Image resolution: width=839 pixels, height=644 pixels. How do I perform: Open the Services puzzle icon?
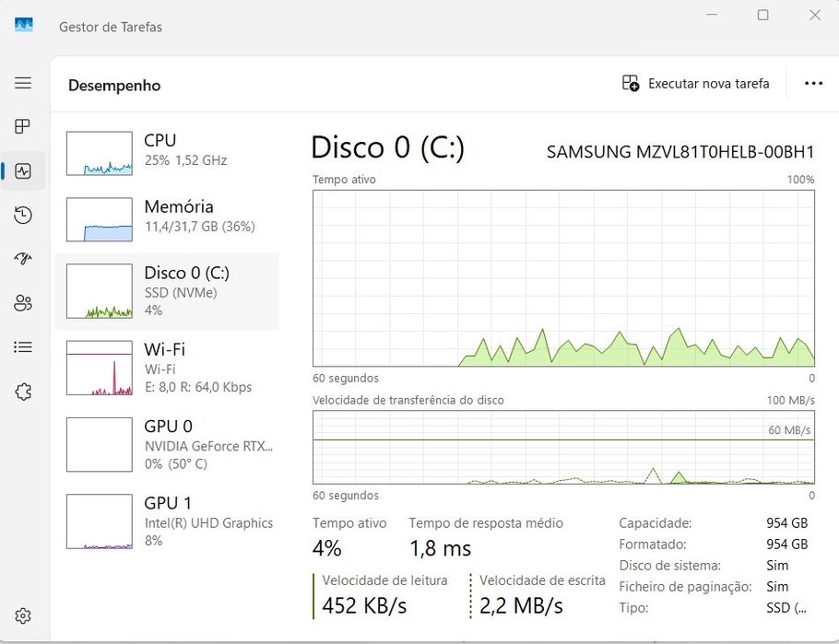pos(23,392)
